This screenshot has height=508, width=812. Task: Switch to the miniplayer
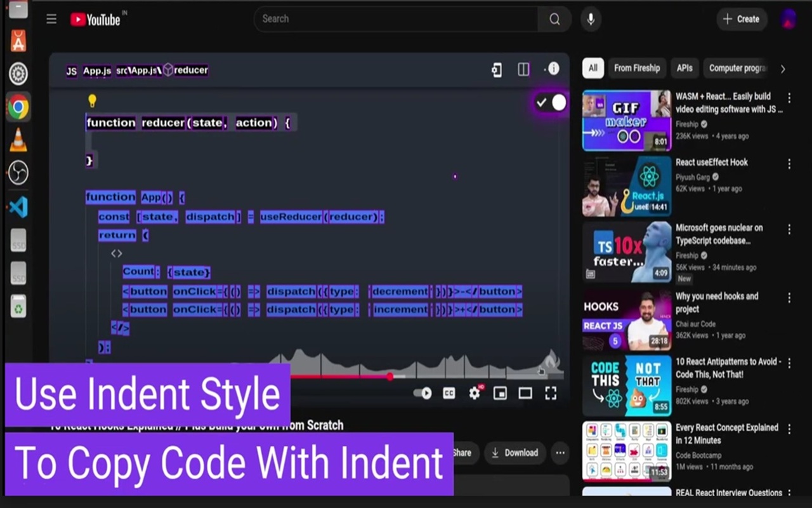[x=500, y=394]
